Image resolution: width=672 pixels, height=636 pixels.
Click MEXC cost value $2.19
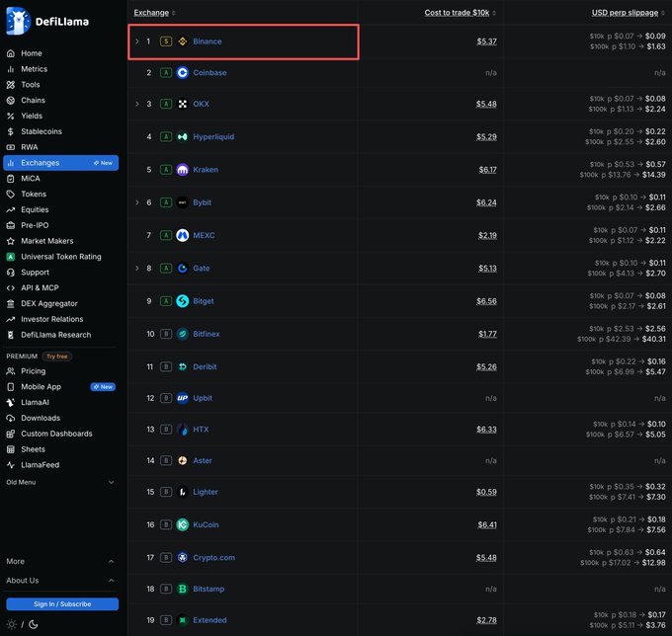pos(488,236)
